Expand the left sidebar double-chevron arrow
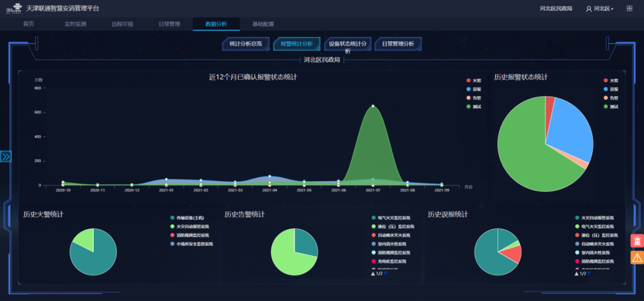Screen dimensions: 644x301 point(6,156)
